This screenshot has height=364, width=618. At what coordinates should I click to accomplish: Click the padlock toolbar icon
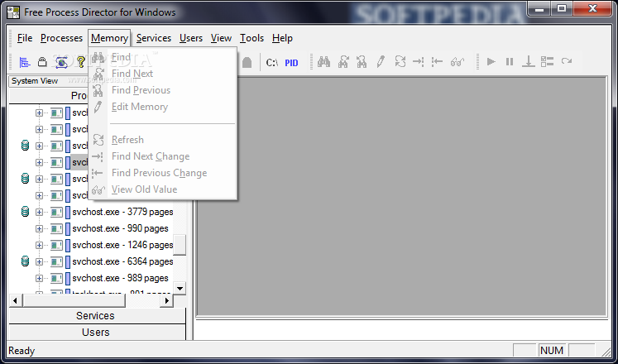(x=42, y=62)
